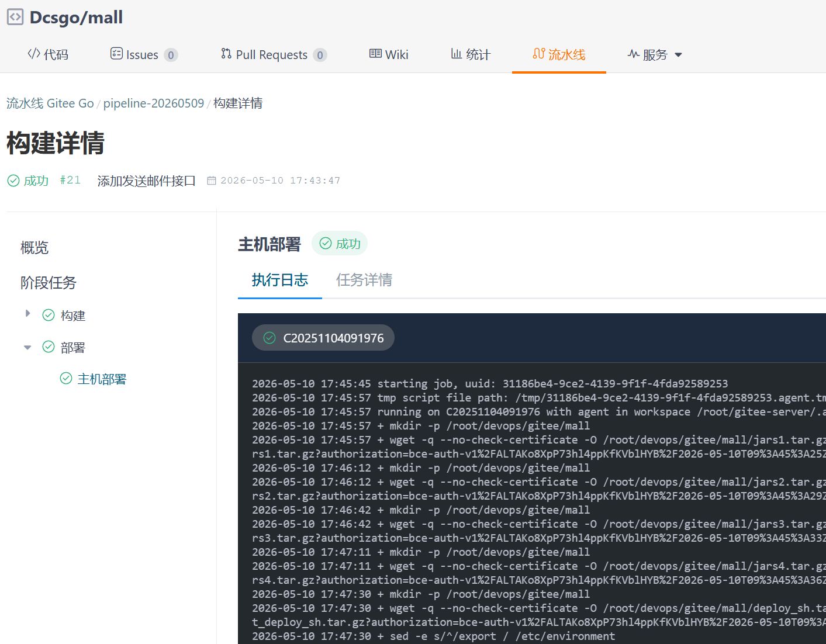Open the 代码 tab
The image size is (826, 644).
click(x=48, y=54)
